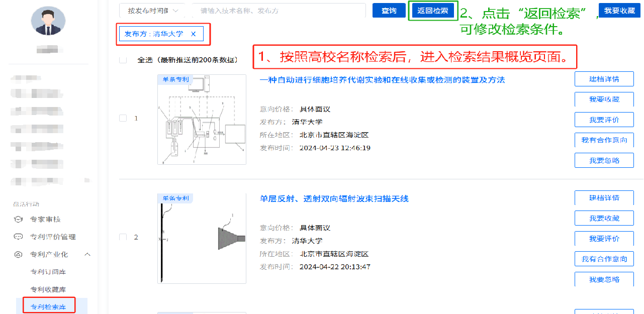Open 专利收藏库 in the sidebar
Screen dimensions: 644x314
(48, 289)
